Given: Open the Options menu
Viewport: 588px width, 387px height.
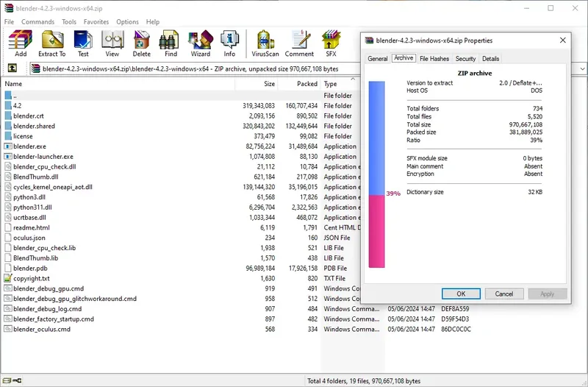Looking at the screenshot, I should (x=127, y=22).
